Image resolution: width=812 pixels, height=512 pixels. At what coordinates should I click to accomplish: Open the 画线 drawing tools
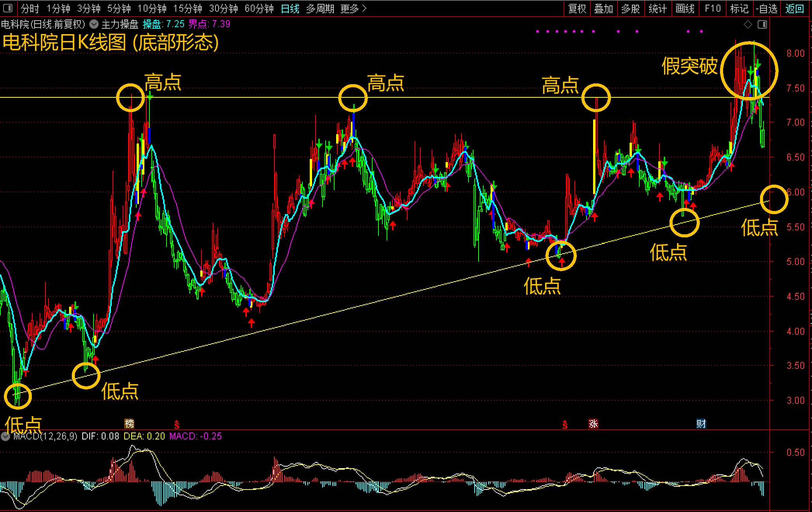click(x=685, y=9)
